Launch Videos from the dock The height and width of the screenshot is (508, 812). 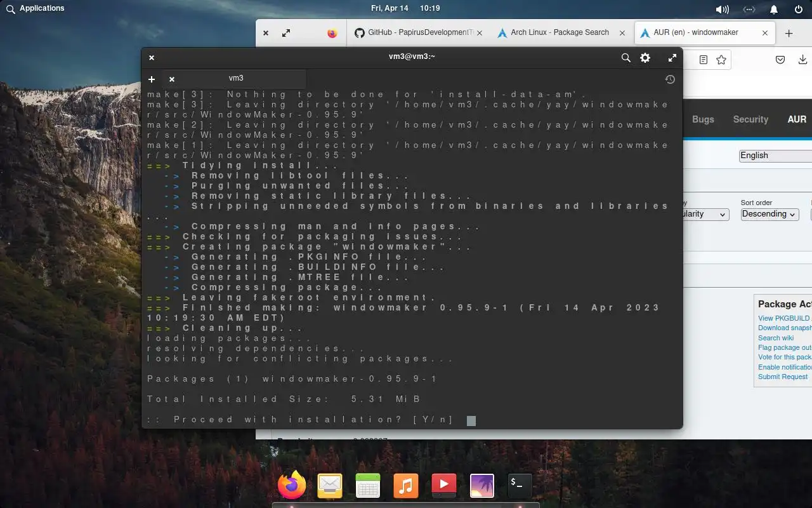pyautogui.click(x=444, y=486)
